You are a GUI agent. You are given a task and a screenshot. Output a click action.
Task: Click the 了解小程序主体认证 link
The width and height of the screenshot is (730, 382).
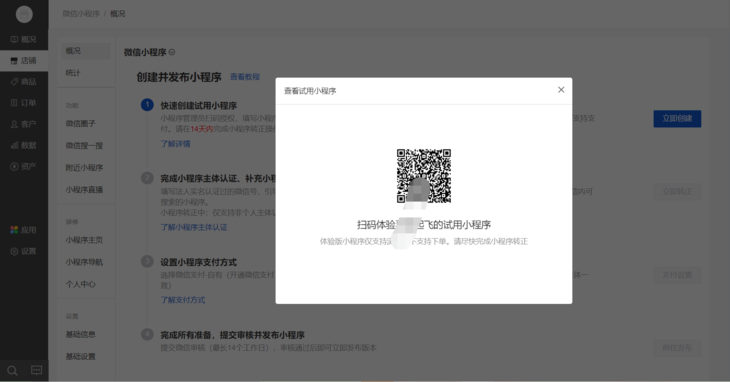(x=194, y=227)
